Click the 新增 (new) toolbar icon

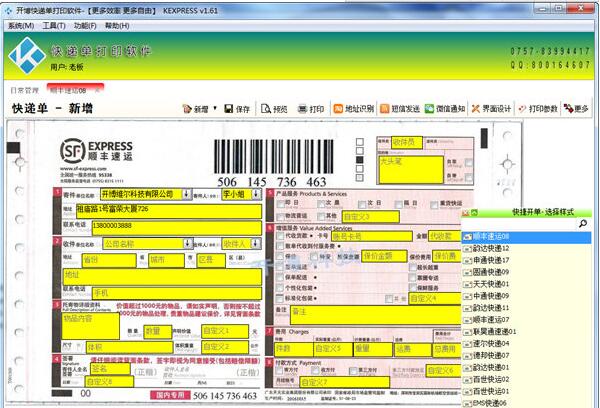point(187,109)
